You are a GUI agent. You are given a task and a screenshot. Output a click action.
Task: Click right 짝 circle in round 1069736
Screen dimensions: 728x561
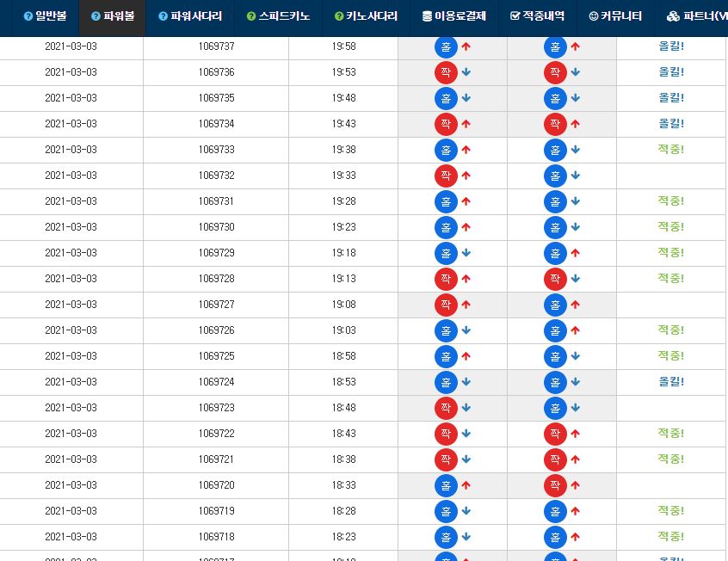555,72
